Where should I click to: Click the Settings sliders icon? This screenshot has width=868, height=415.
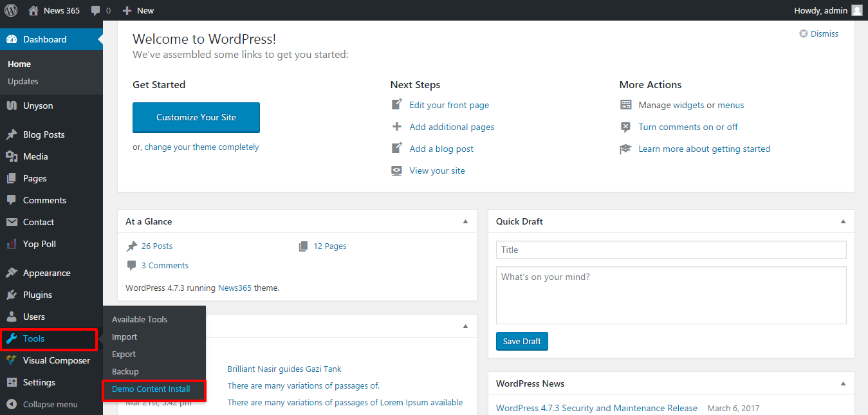12,382
